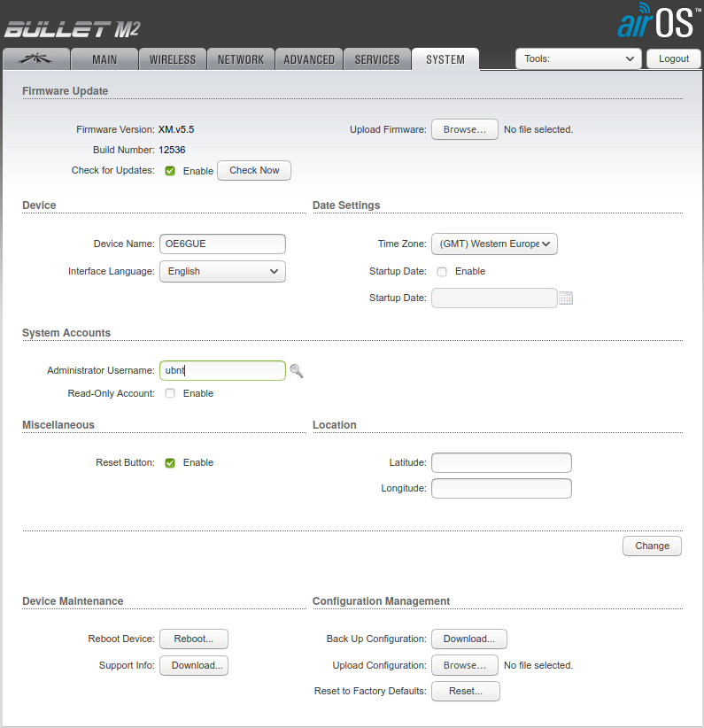
Task: Open the startup date calendar picker
Action: (566, 298)
